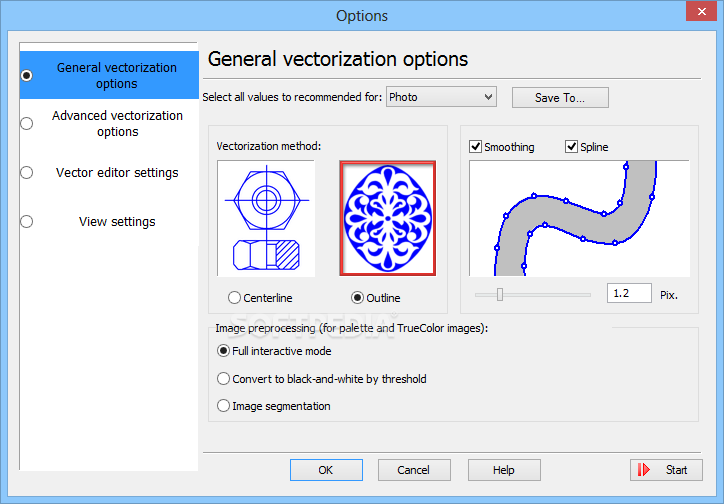This screenshot has height=504, width=724.
Task: Open the Vector editor settings section
Action: coord(109,172)
